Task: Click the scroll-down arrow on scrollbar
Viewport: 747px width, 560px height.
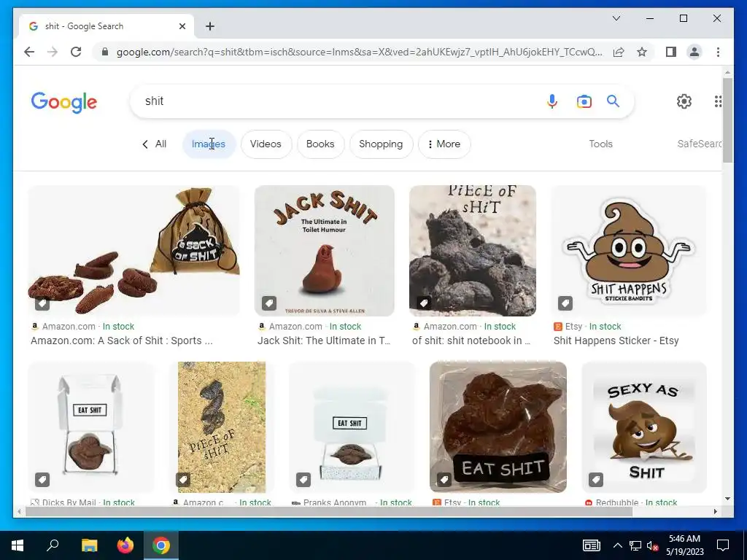Action: pos(727,499)
